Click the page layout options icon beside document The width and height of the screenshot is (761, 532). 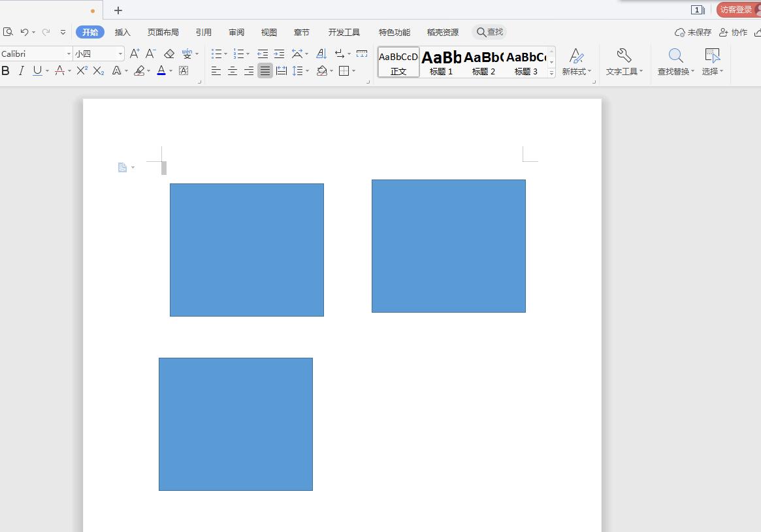coord(122,167)
